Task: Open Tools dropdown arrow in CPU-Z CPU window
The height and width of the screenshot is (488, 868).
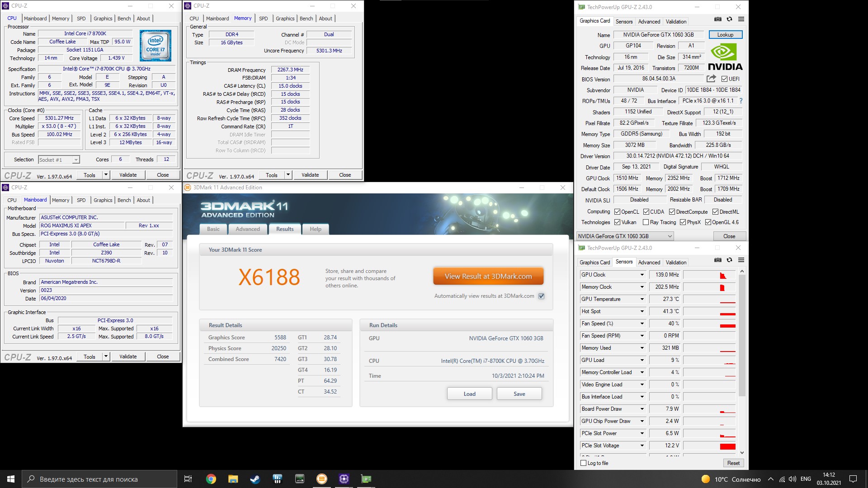Action: tap(106, 175)
